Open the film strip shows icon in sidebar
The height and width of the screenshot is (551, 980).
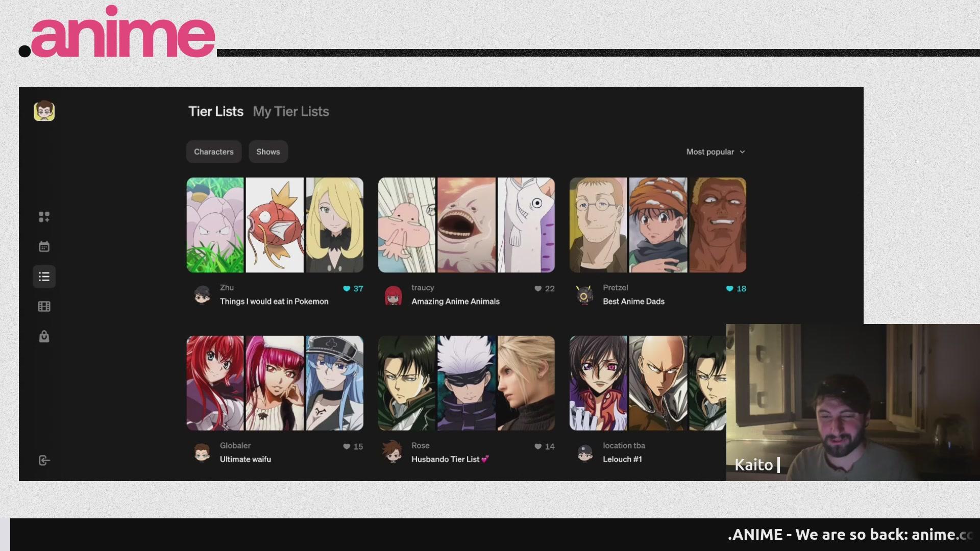point(44,307)
